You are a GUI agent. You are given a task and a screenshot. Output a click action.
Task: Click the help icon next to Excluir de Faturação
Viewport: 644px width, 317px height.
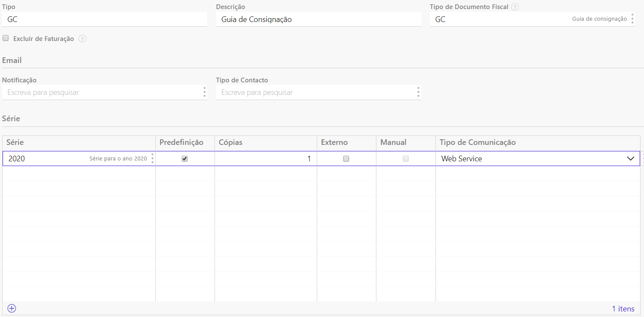(x=82, y=39)
